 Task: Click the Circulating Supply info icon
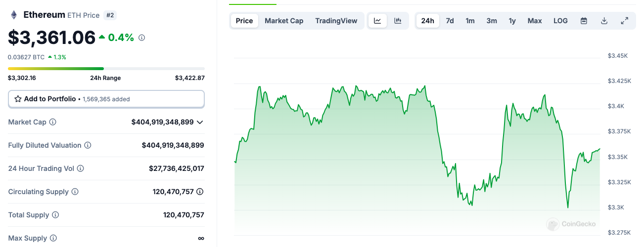click(x=75, y=192)
